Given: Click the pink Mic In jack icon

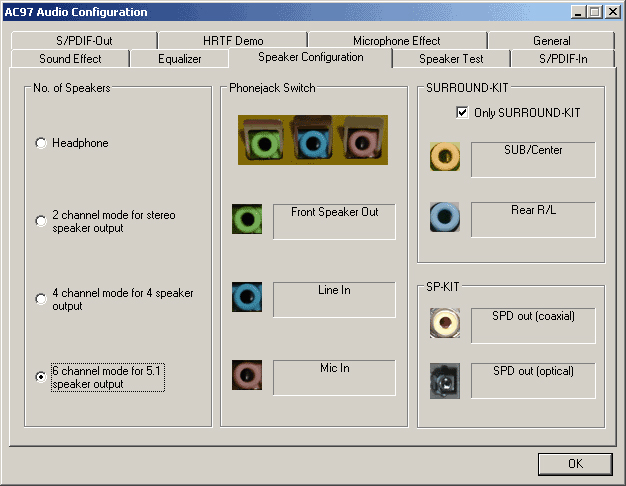Looking at the screenshot, I should (247, 375).
